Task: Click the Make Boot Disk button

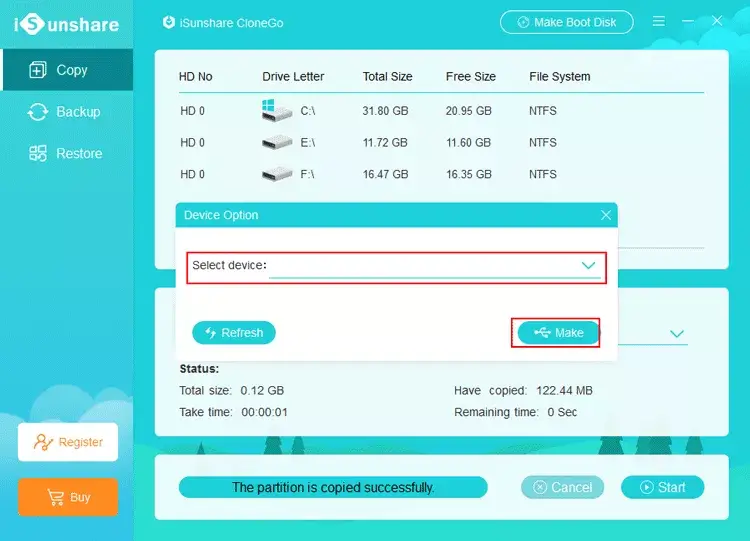Action: (567, 22)
